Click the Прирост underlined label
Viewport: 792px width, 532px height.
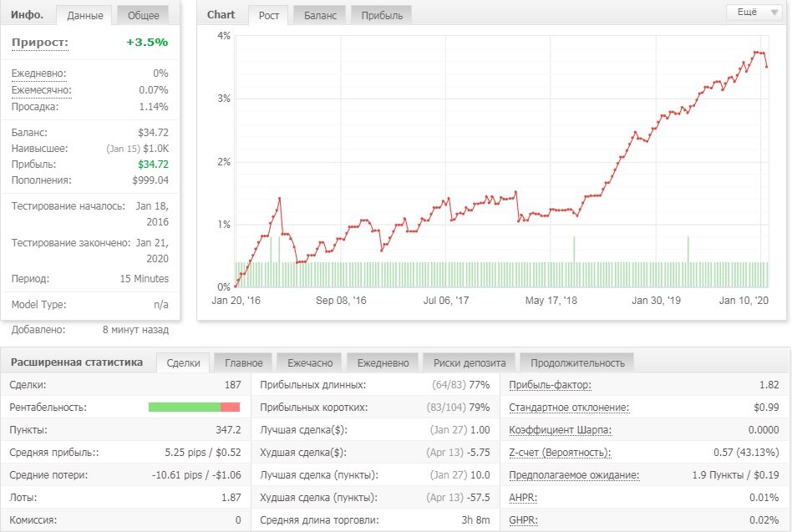tap(40, 43)
